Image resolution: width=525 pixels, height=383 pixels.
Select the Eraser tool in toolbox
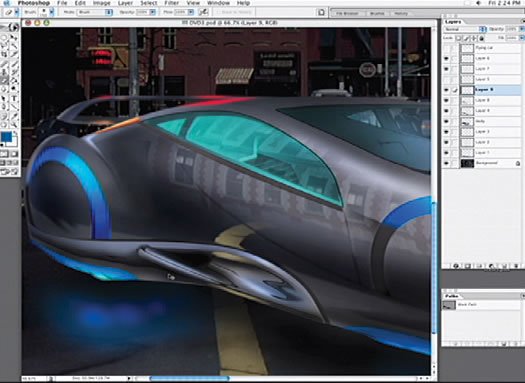(x=4, y=80)
